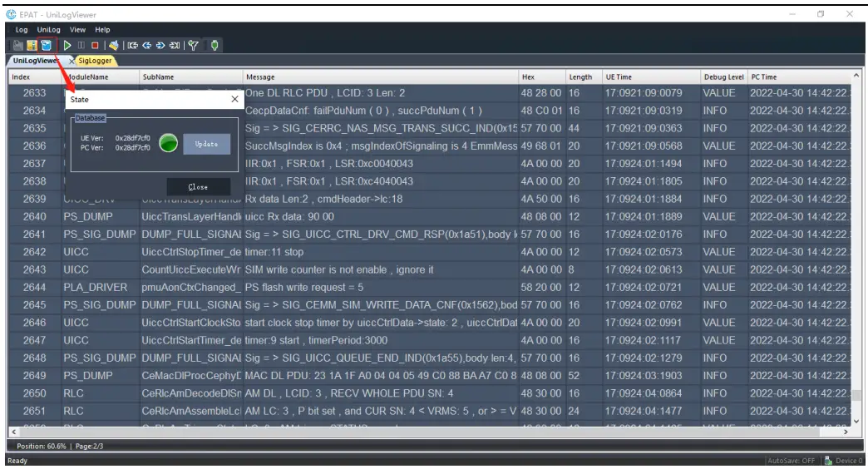868x469 pixels.
Task: Click 'timer:11 stop' message cell
Action: click(x=381, y=252)
